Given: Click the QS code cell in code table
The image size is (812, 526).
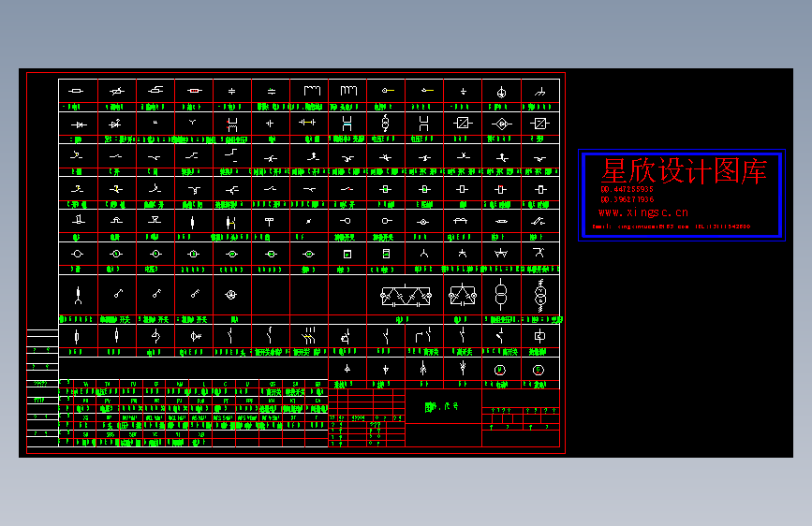Looking at the screenshot, I should click(x=273, y=384).
